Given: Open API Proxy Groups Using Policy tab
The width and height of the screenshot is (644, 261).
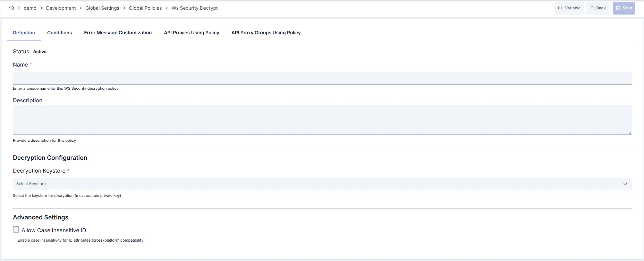Looking at the screenshot, I should point(266,33).
